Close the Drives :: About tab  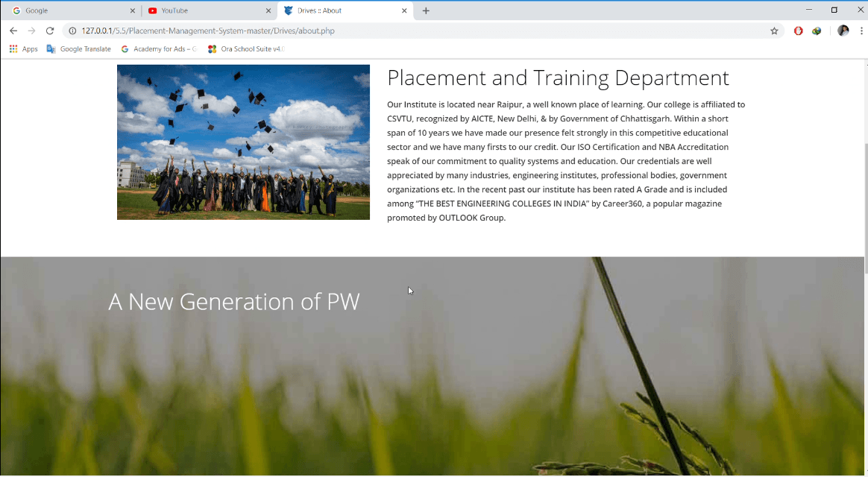(x=405, y=10)
